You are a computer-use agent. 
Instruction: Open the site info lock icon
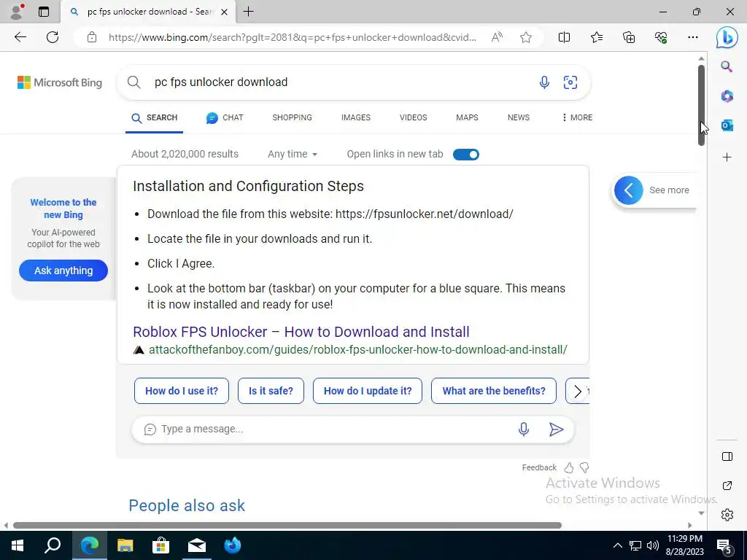click(92, 37)
